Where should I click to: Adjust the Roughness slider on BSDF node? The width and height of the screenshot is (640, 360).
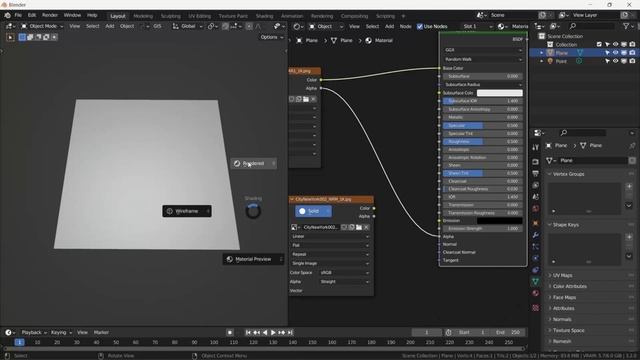coord(483,142)
